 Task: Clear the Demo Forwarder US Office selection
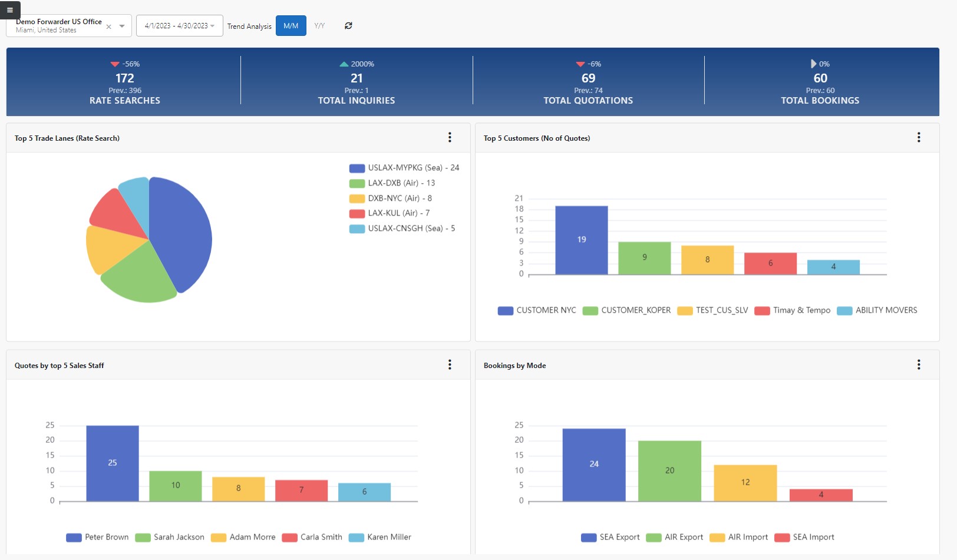point(108,26)
